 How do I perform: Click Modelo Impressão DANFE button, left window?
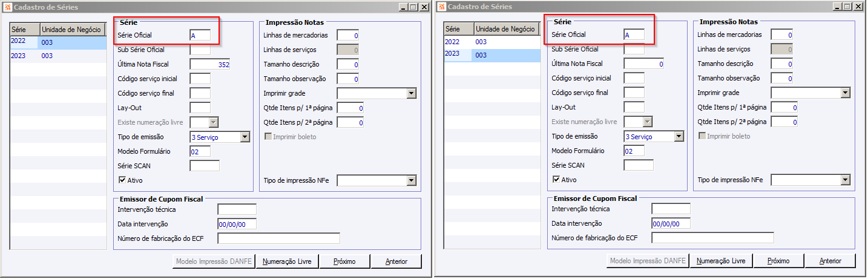[214, 261]
